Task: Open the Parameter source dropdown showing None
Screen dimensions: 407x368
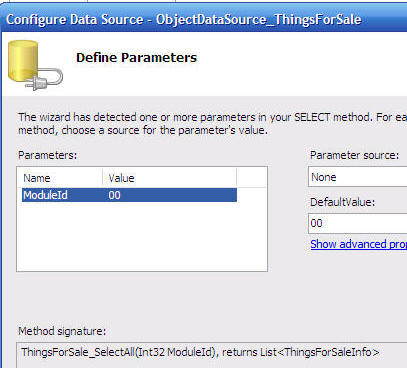Action: click(x=358, y=177)
